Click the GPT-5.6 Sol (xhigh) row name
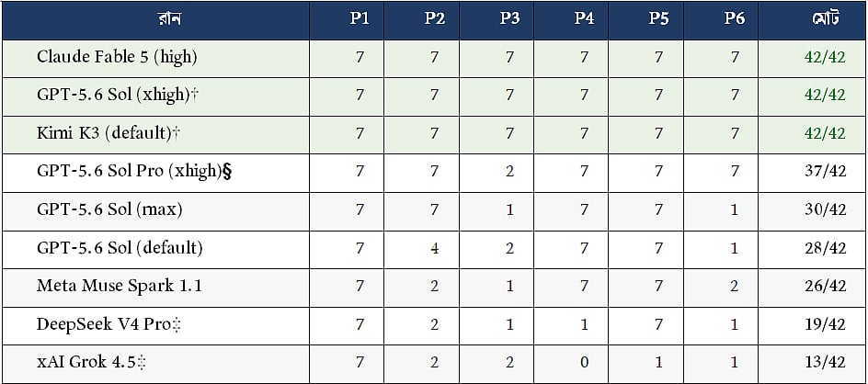868x384 pixels. point(118,96)
